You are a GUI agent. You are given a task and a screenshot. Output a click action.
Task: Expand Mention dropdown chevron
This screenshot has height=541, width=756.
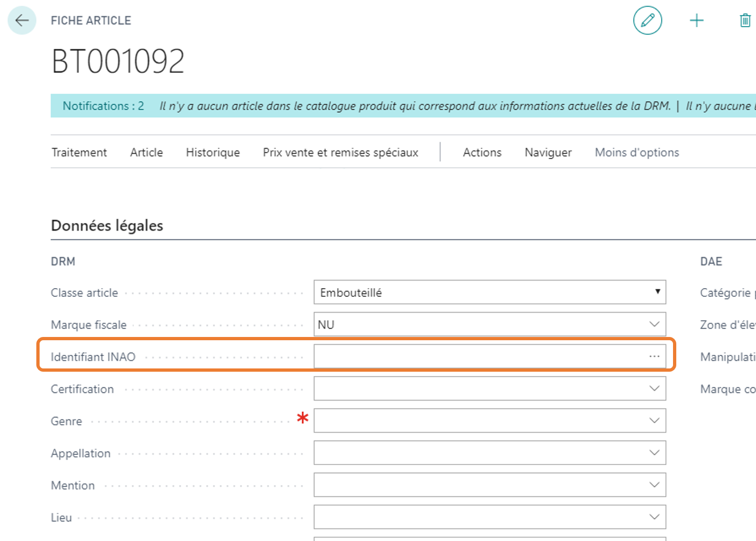click(x=654, y=485)
